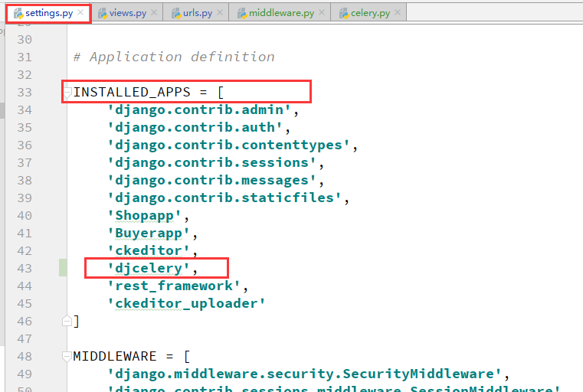Click the 'django.contrib.sessions' entry
This screenshot has width=583, height=392.
coord(211,163)
